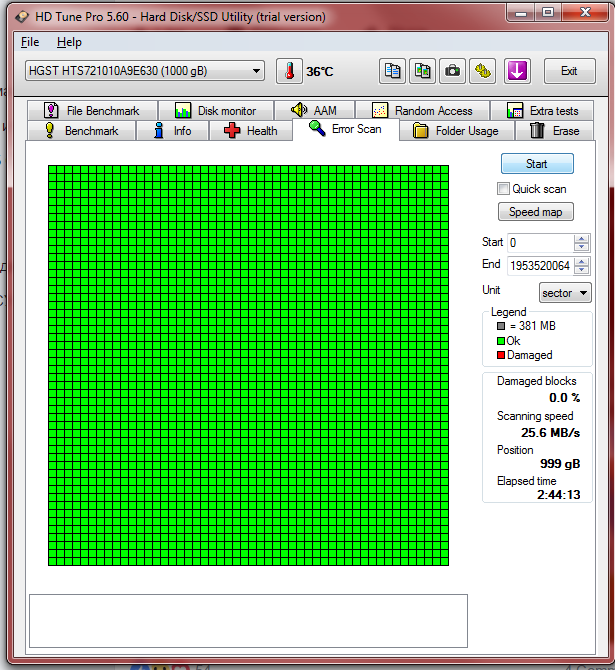Click the thermometer temperature icon
Image resolution: width=615 pixels, height=670 pixels.
(289, 71)
